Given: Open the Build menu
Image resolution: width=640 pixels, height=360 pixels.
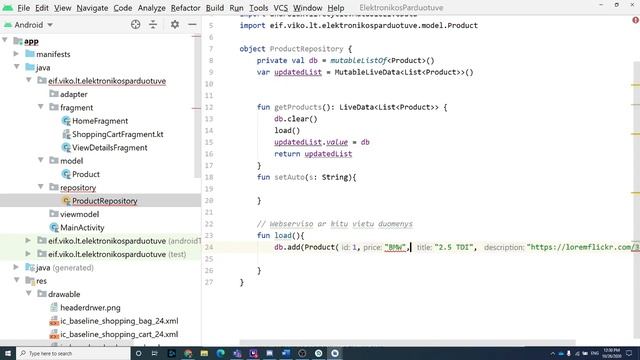Looking at the screenshot, I should (215, 8).
